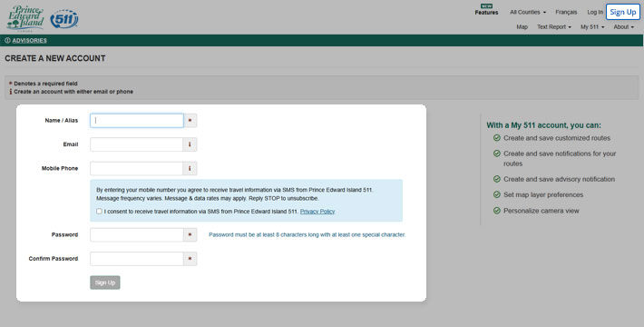The width and height of the screenshot is (644, 327).
Task: Click the 'Create and save advisory notification' text
Action: pos(559,179)
